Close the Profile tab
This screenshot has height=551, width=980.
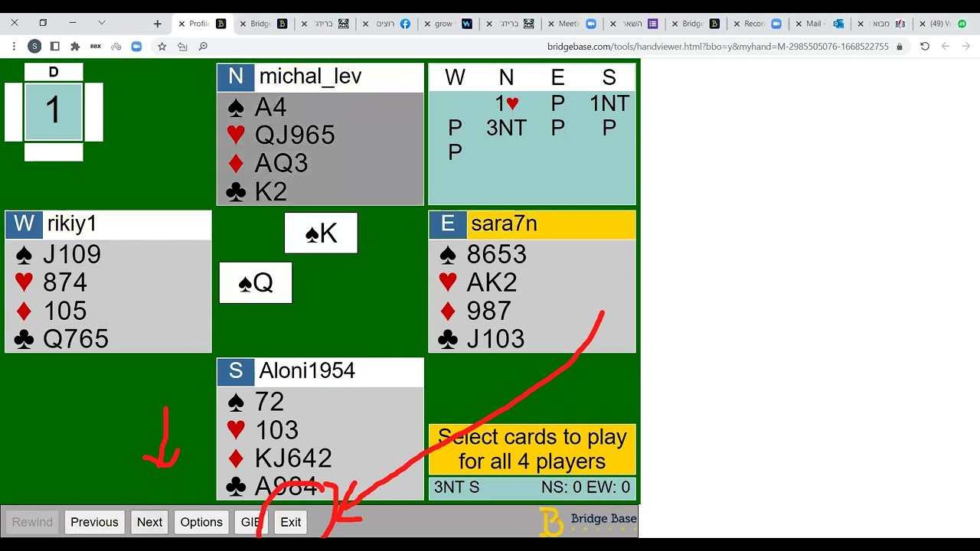point(181,24)
